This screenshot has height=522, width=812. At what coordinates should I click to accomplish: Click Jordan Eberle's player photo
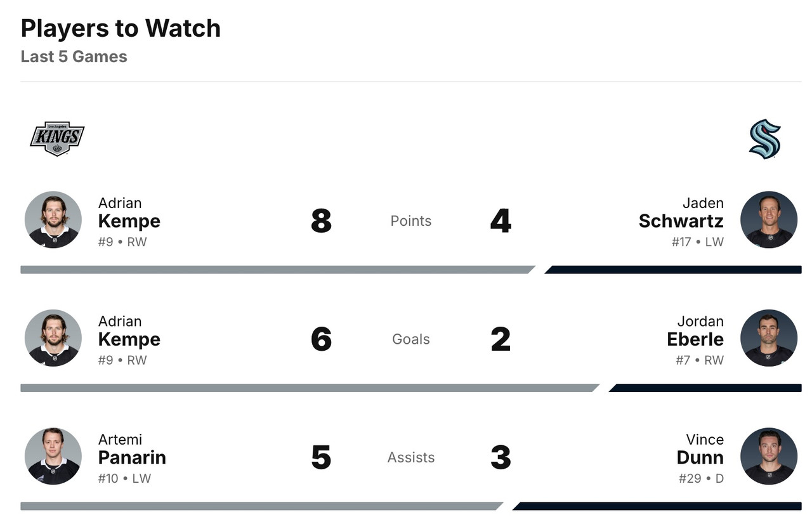click(768, 338)
